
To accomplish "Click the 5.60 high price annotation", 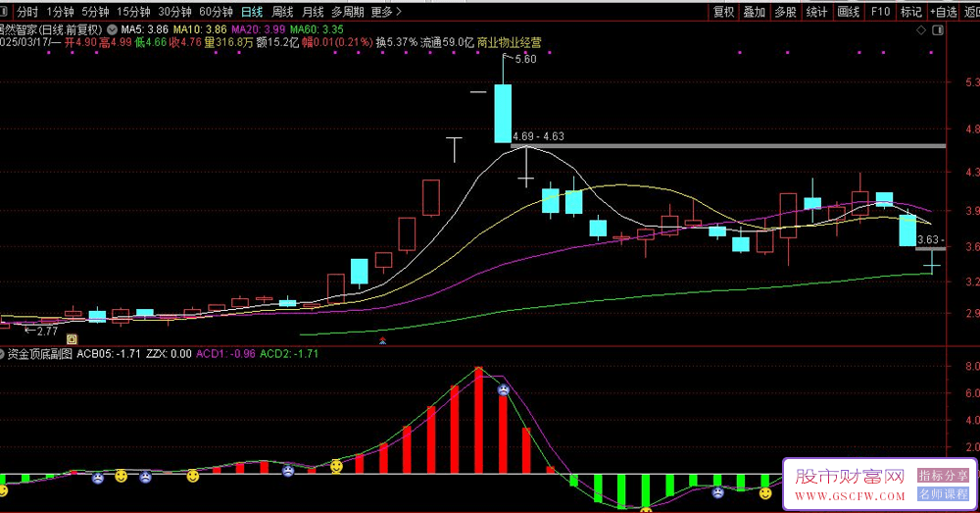I will [523, 59].
